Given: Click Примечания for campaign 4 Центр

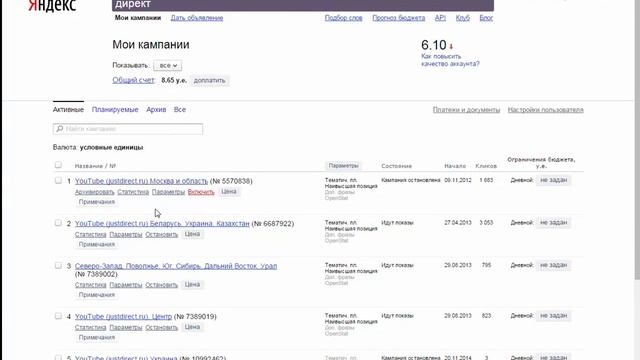Looking at the screenshot, I should 97,338.
